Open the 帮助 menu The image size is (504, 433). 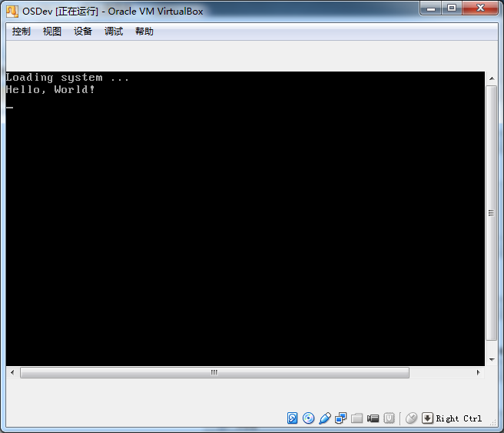(x=144, y=32)
